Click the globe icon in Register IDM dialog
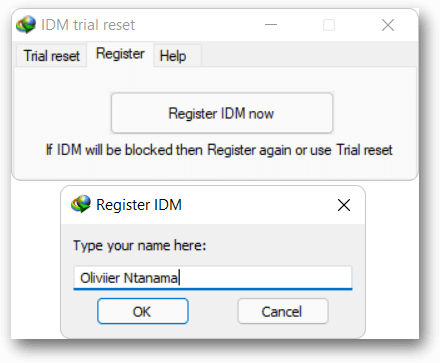The width and height of the screenshot is (440, 363). pos(81,204)
